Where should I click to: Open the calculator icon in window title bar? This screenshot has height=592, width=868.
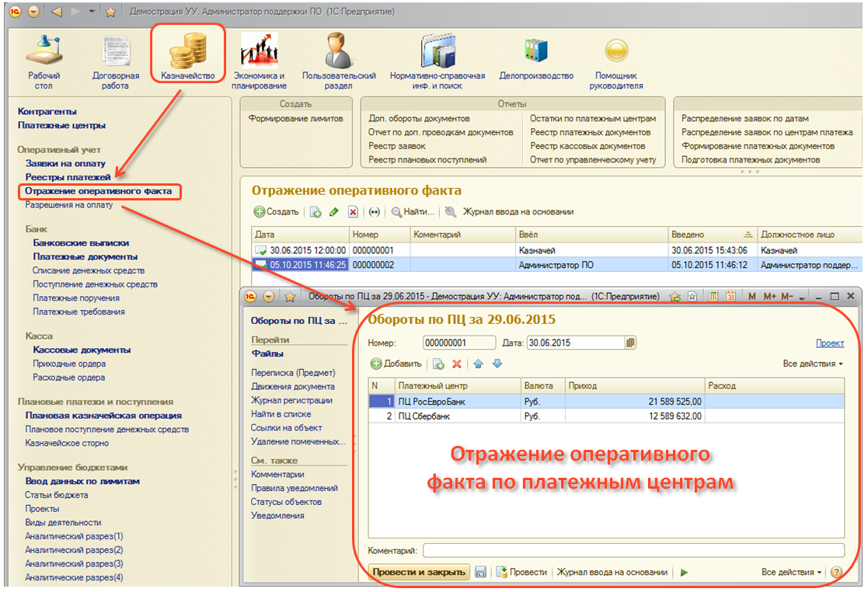[x=714, y=297]
